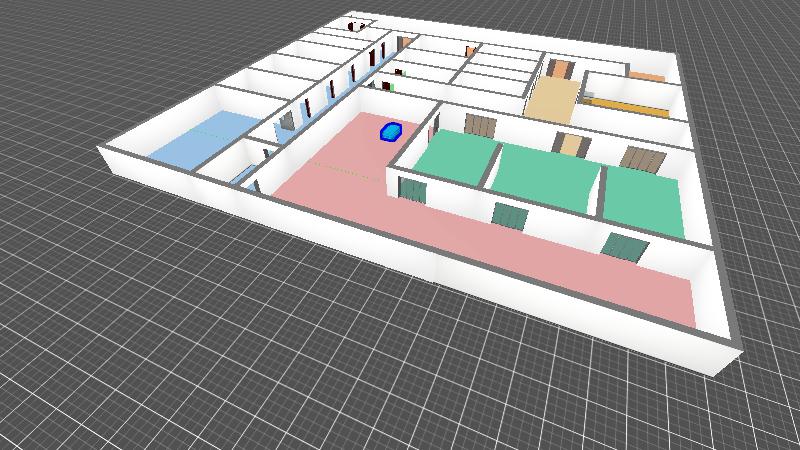Select brown double door behind leftmost green room
Image resolution: width=800 pixels, height=450 pixels.
point(480,125)
